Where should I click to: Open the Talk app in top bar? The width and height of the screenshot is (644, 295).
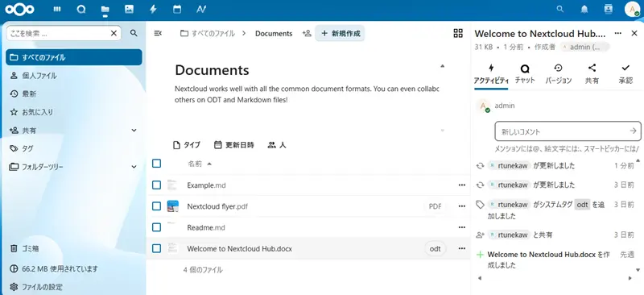pos(81,9)
